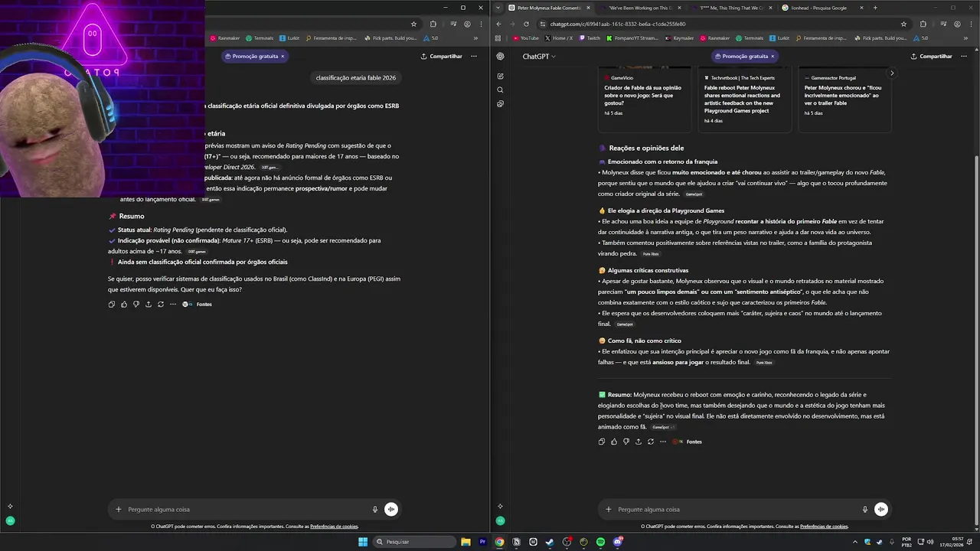Add attachment with plus in left composer

[119, 509]
